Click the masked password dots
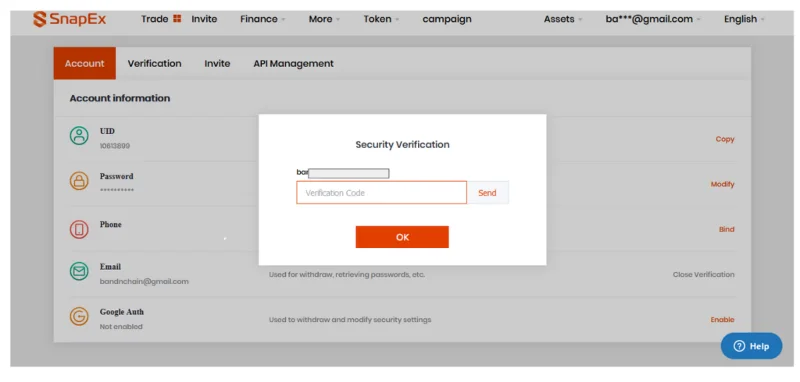The image size is (800, 382). 117,190
